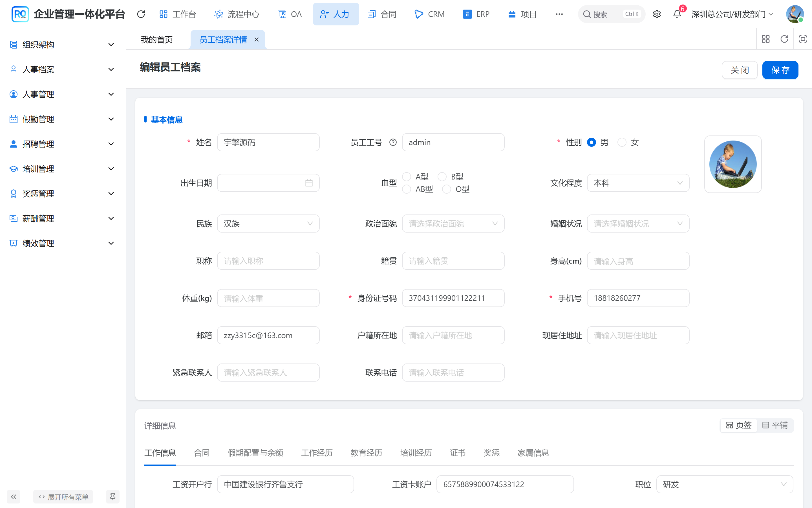Click the employee photo thumbnail

point(733,164)
